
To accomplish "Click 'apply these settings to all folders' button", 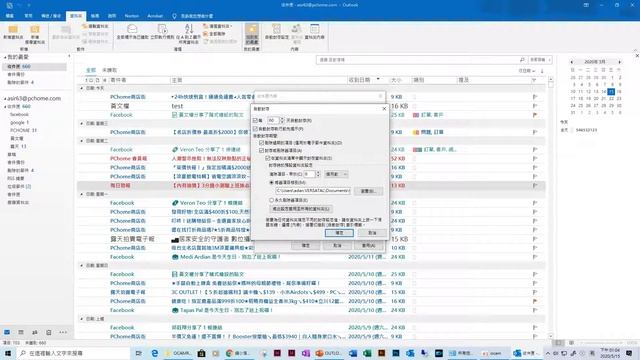I will click(x=300, y=209).
